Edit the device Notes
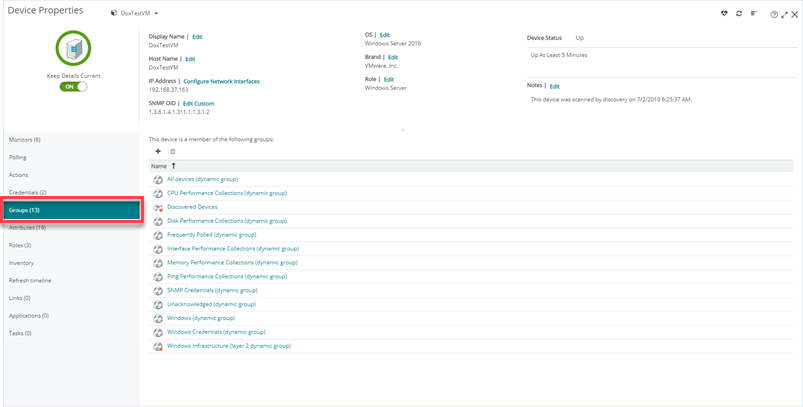Viewport: 803px width, 407px height. pyautogui.click(x=555, y=86)
